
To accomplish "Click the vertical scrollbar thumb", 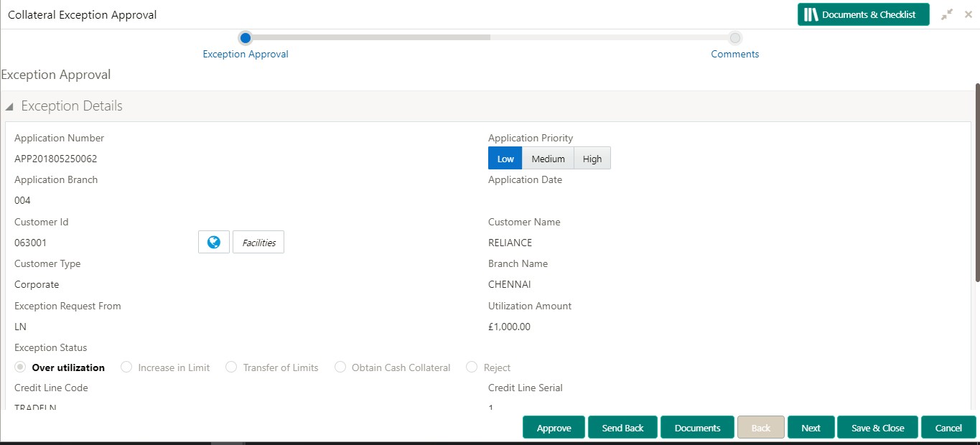I will [x=977, y=183].
